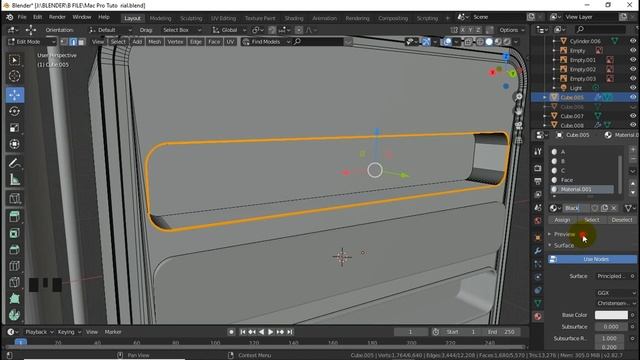Open Object Data properties tab
Screen dimensions: 640x360
[x=538, y=303]
